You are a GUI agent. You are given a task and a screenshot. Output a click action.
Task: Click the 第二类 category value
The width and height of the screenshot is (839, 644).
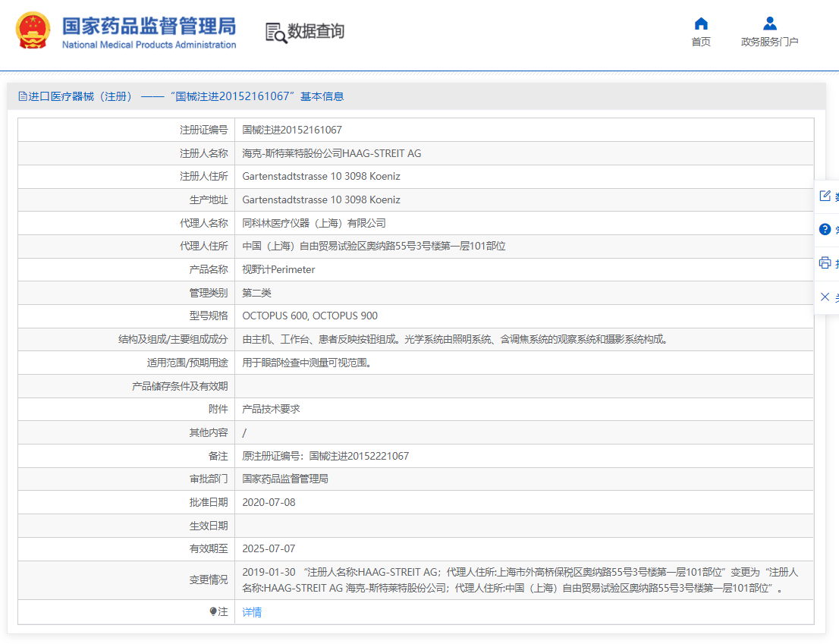click(x=257, y=293)
